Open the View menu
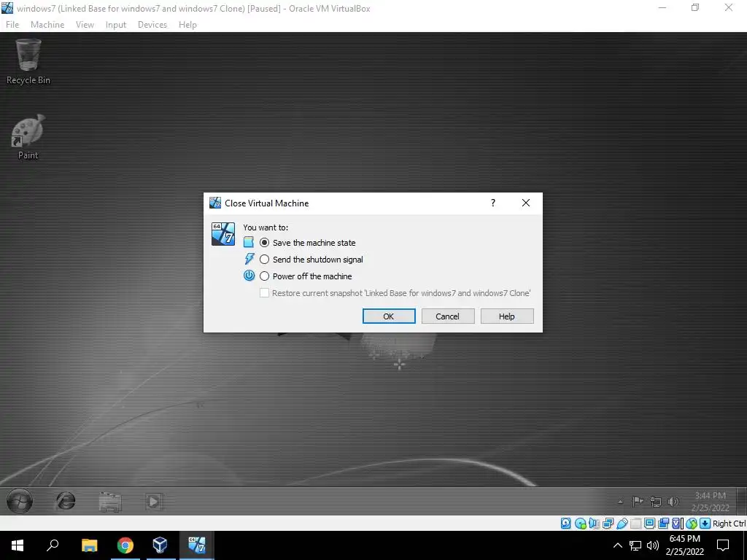This screenshot has height=560, width=747. click(x=85, y=25)
